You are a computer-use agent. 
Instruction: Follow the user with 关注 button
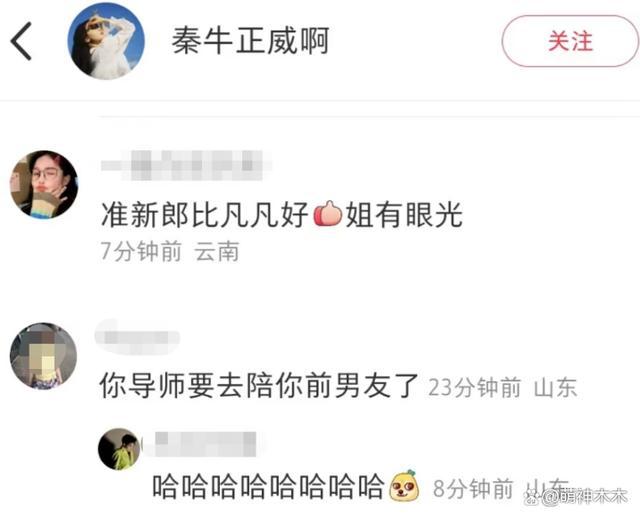tap(570, 41)
